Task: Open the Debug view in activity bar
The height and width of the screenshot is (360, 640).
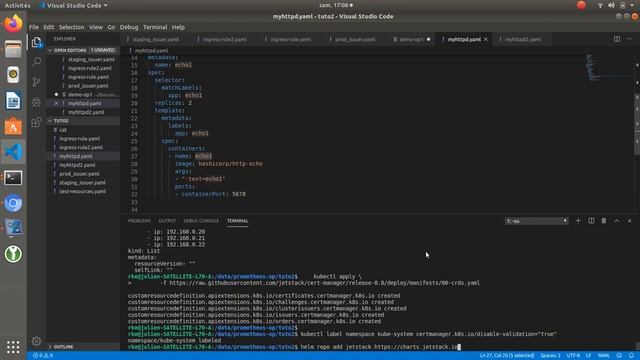Action: point(36,102)
